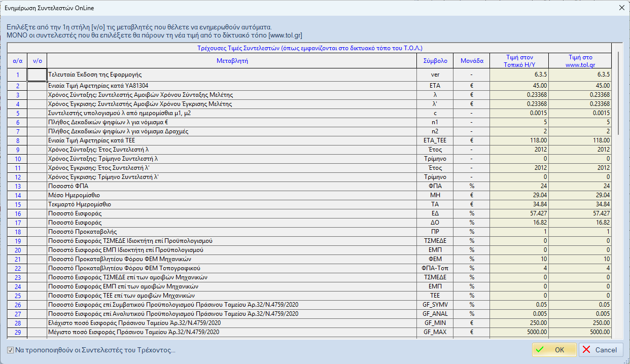Click the vertical scrollbar of the table
Image resolution: width=630 pixels, height=364 pixels.
(619, 203)
